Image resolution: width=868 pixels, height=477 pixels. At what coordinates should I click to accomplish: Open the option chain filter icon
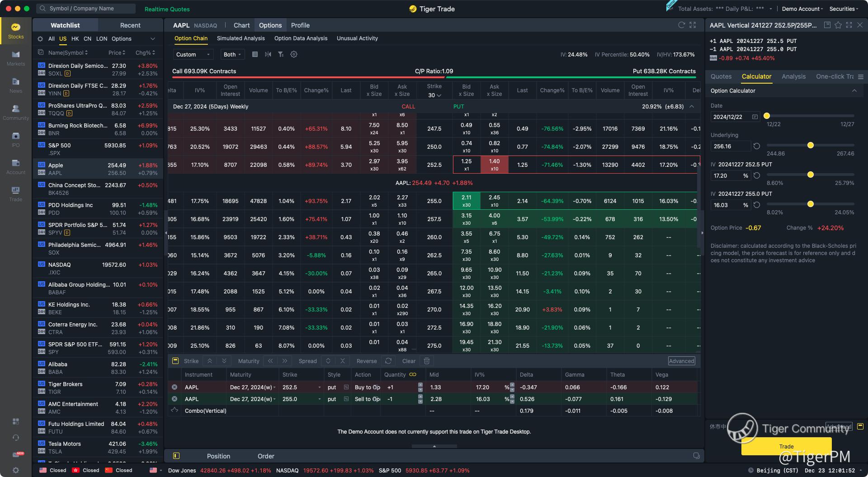pyautogui.click(x=281, y=54)
